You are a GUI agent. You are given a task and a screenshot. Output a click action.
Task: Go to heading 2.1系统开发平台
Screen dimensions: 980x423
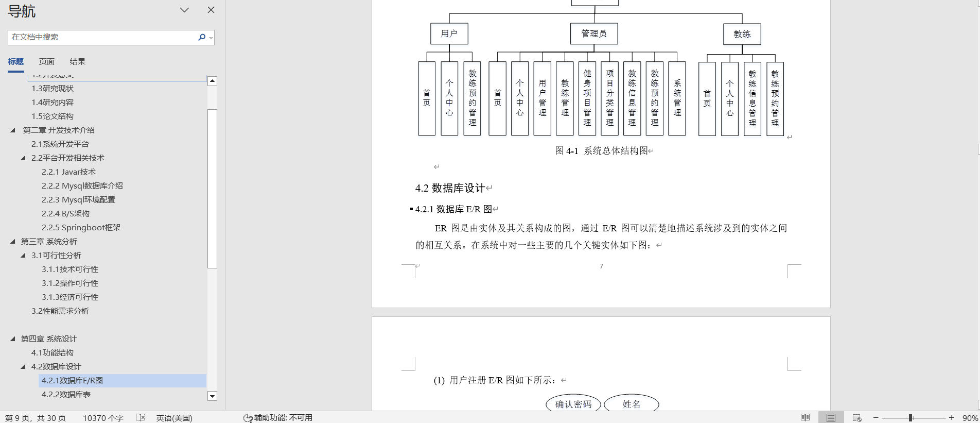[x=60, y=144]
